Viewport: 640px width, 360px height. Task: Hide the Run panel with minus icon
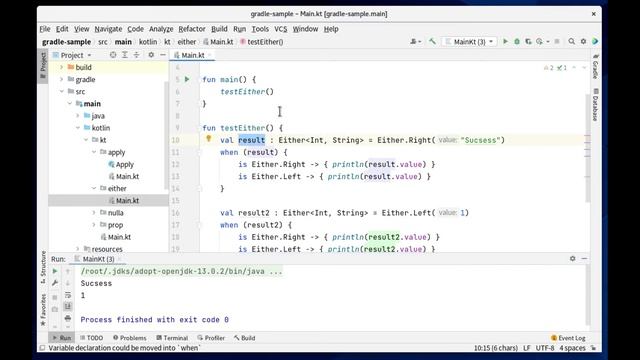coord(584,259)
